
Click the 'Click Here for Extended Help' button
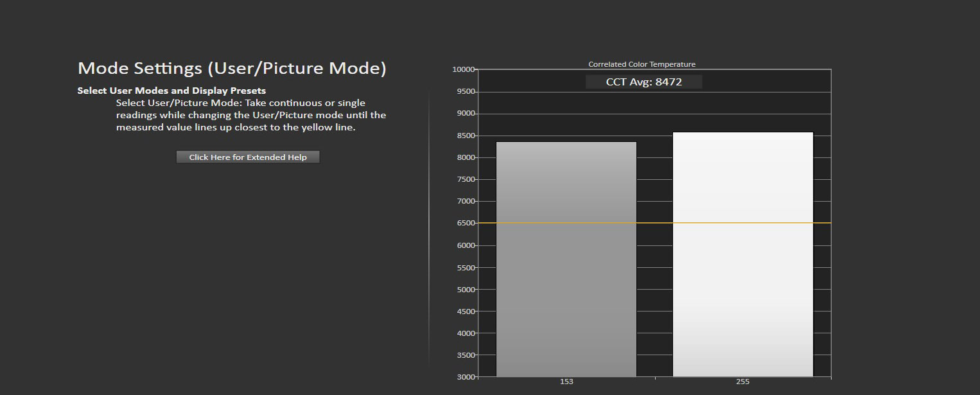click(248, 157)
